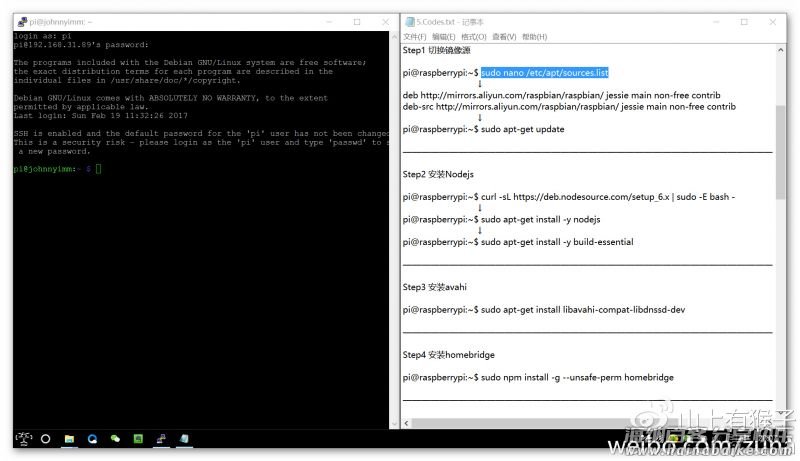This screenshot has height=461, width=800.
Task: Click the 'deb-src http://mirrors.aliyun.com' line
Action: coord(569,107)
